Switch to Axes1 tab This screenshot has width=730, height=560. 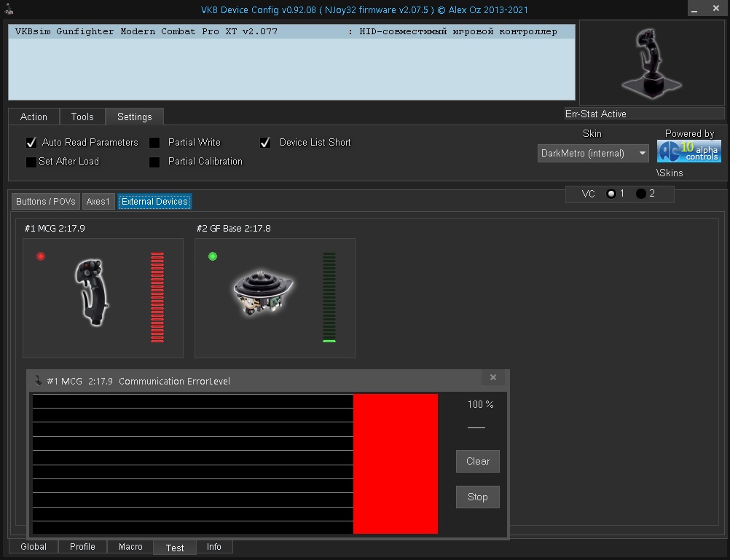pyautogui.click(x=98, y=202)
